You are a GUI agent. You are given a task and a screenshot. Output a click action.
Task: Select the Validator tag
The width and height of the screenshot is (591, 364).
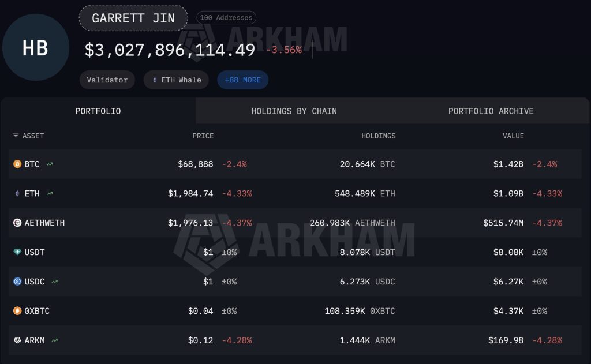pos(107,80)
